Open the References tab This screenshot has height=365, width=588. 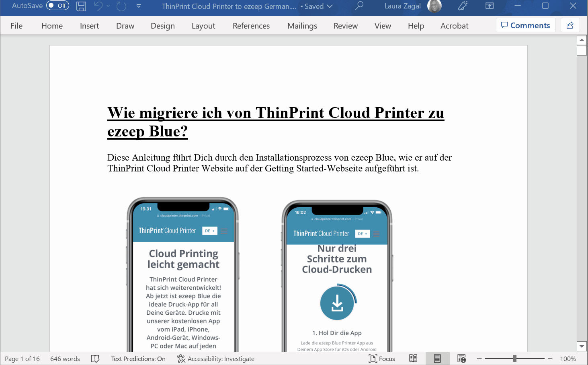tap(251, 26)
